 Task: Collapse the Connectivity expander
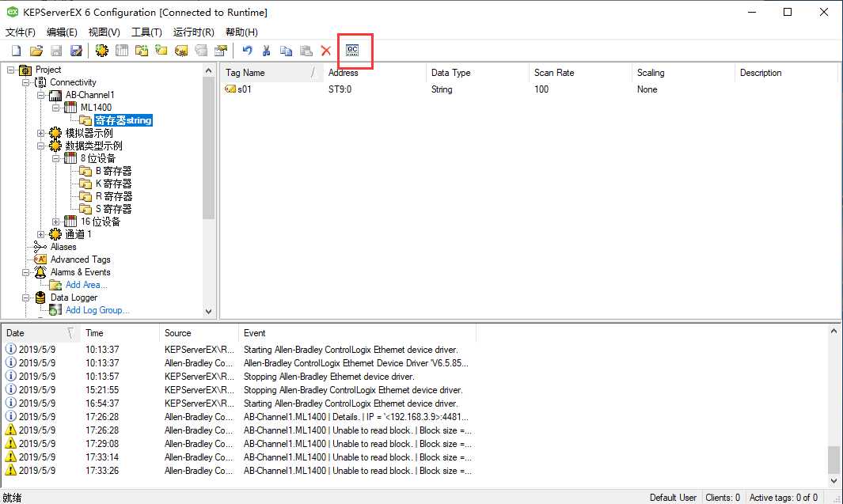point(25,82)
